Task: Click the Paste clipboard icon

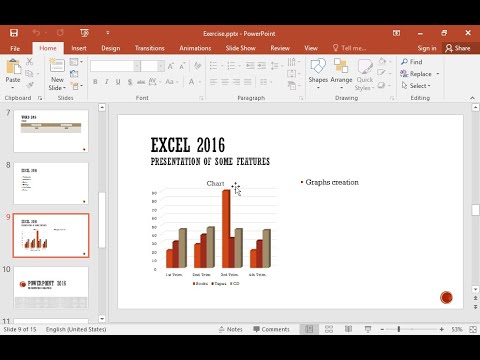Action: tap(13, 67)
